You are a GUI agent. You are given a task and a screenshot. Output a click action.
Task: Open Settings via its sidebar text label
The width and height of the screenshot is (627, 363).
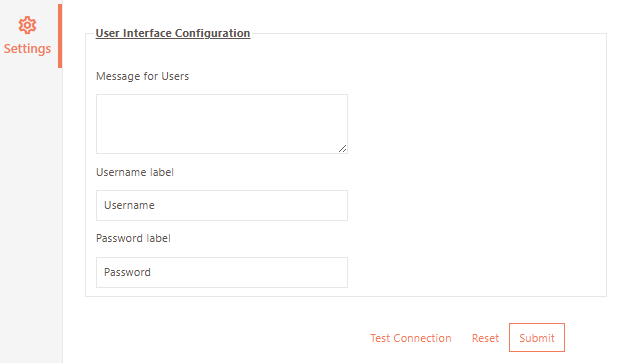[x=27, y=49]
